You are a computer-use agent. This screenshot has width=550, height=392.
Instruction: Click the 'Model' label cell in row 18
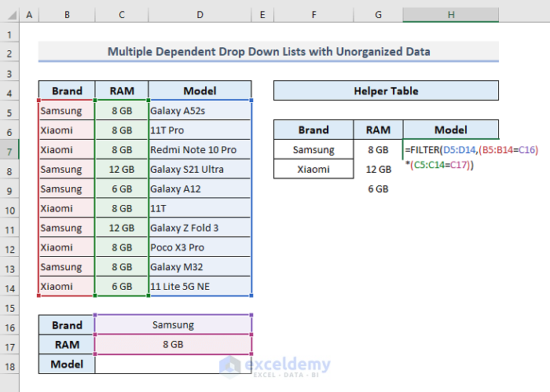[67, 364]
